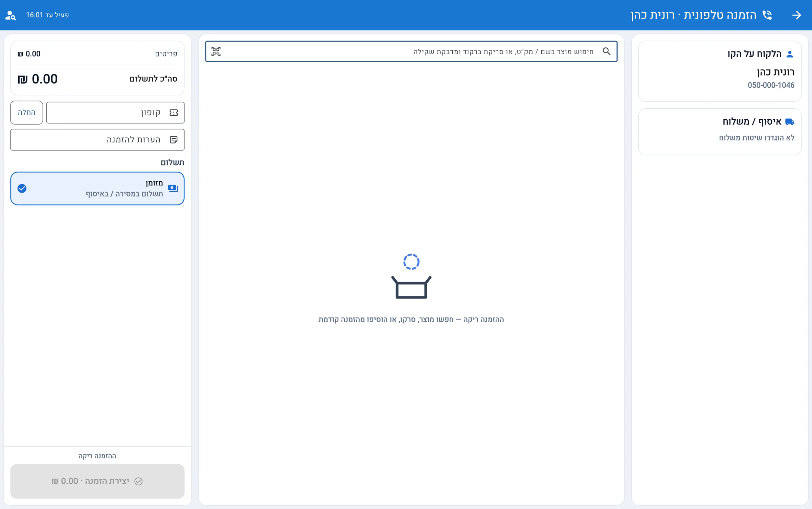Click the יצירת הזמנה create order button
The width and height of the screenshot is (812, 509).
click(97, 481)
